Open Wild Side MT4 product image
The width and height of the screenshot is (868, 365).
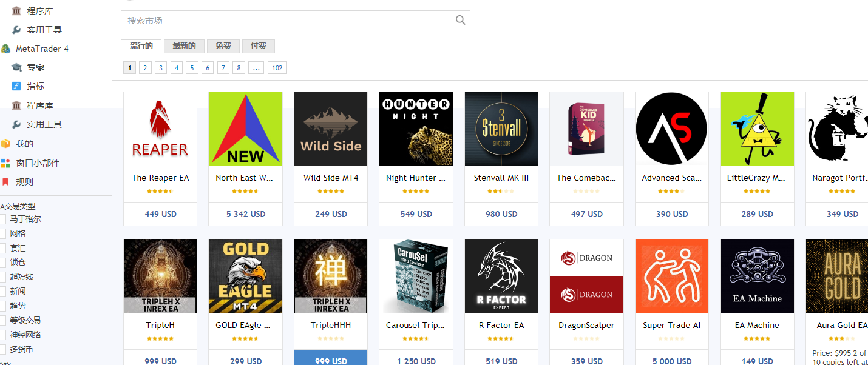tap(331, 129)
